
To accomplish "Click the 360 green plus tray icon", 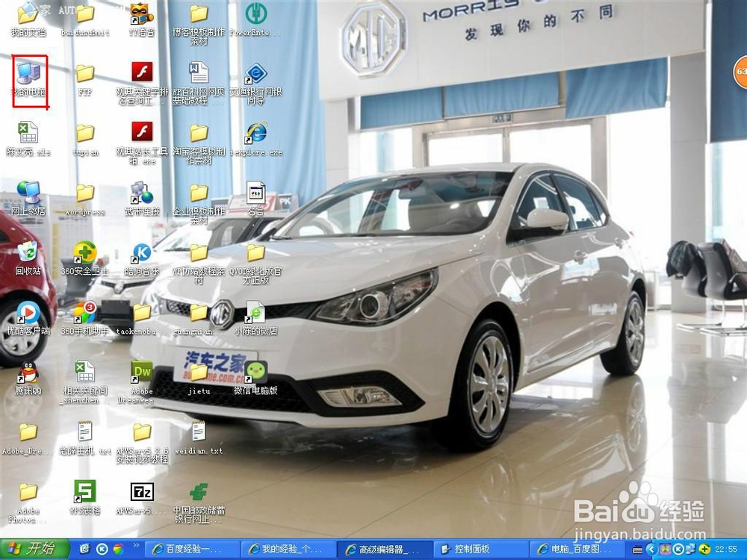I will [704, 550].
